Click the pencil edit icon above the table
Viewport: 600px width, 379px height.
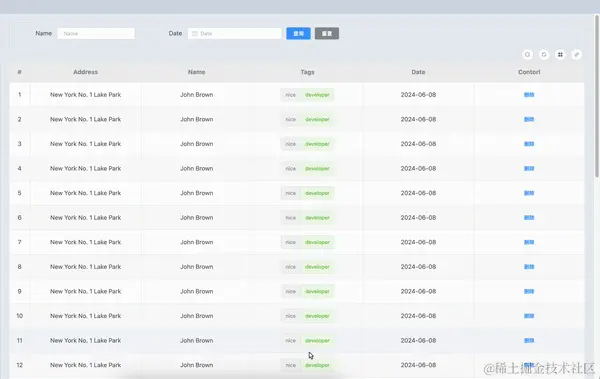pyautogui.click(x=577, y=55)
